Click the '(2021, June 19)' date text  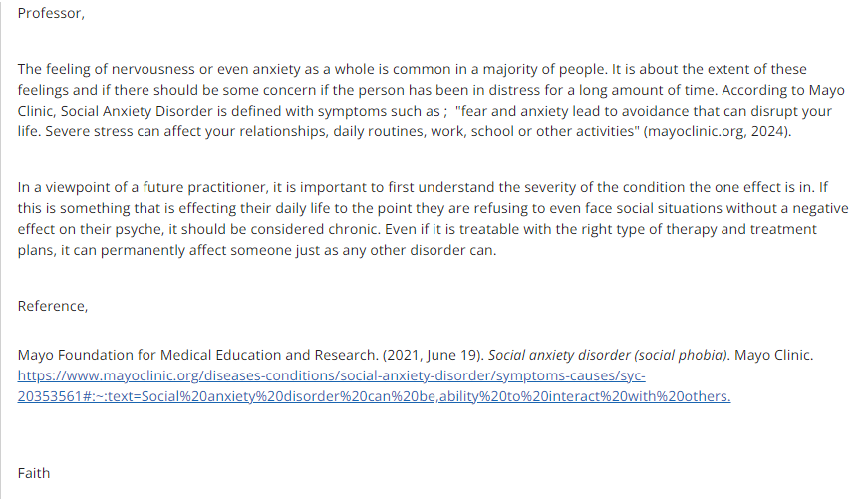(434, 355)
